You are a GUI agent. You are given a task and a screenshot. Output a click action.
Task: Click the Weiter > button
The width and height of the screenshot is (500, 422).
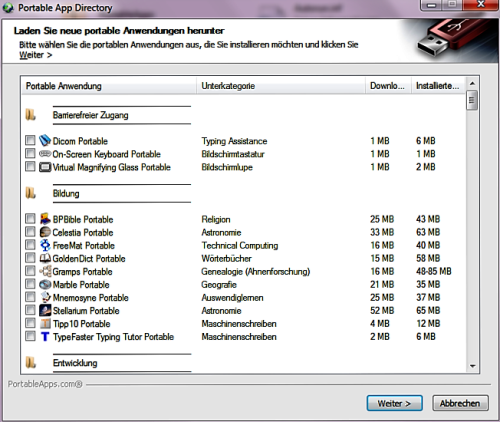394,403
